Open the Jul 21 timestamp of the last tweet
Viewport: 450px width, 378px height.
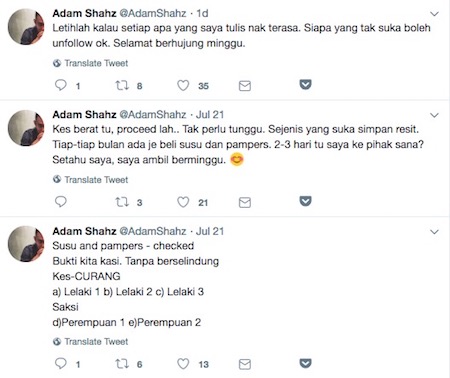click(210, 231)
